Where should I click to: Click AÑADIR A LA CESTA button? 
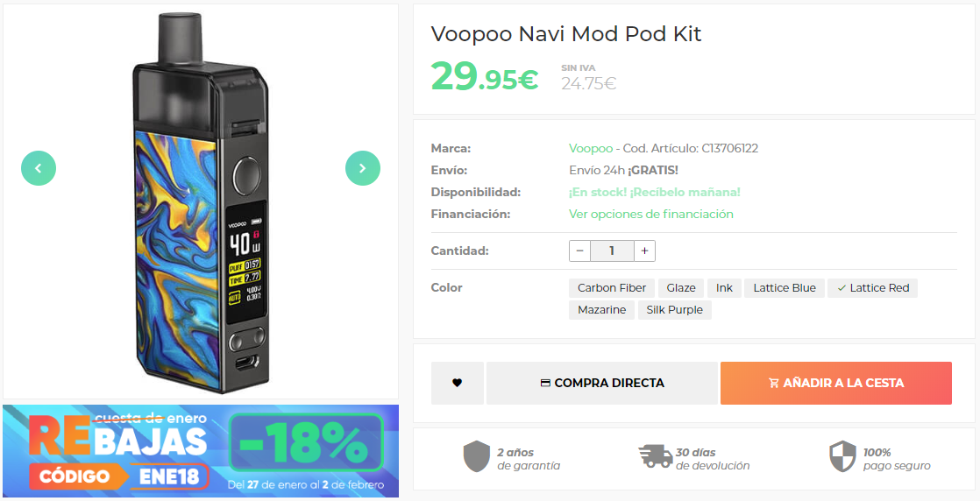[836, 383]
